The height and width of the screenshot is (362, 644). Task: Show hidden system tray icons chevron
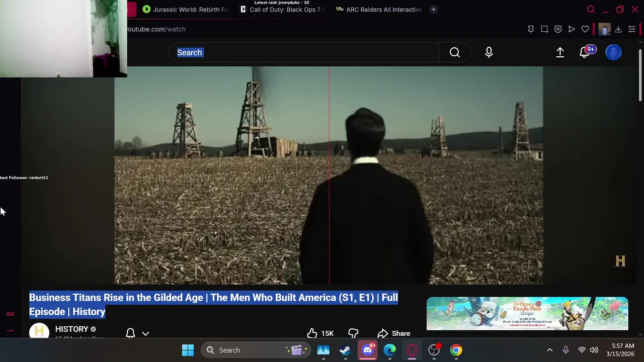click(549, 350)
